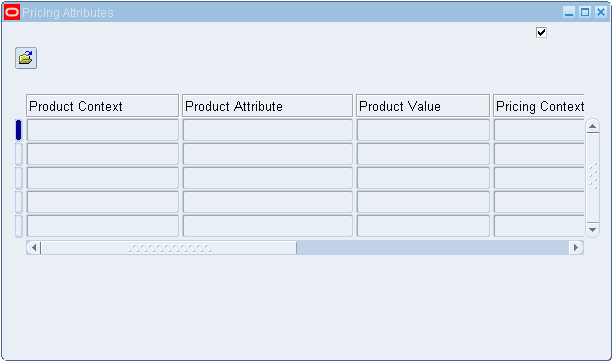Viewport: 614px width, 363px height.
Task: Click second row Product Attribute field
Action: coord(268,154)
